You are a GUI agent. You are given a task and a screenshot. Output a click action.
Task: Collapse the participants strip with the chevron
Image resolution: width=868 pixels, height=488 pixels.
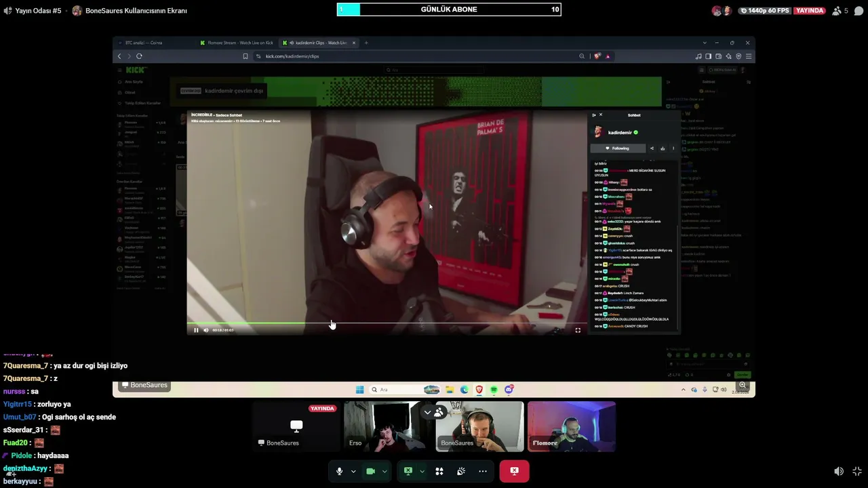(427, 412)
